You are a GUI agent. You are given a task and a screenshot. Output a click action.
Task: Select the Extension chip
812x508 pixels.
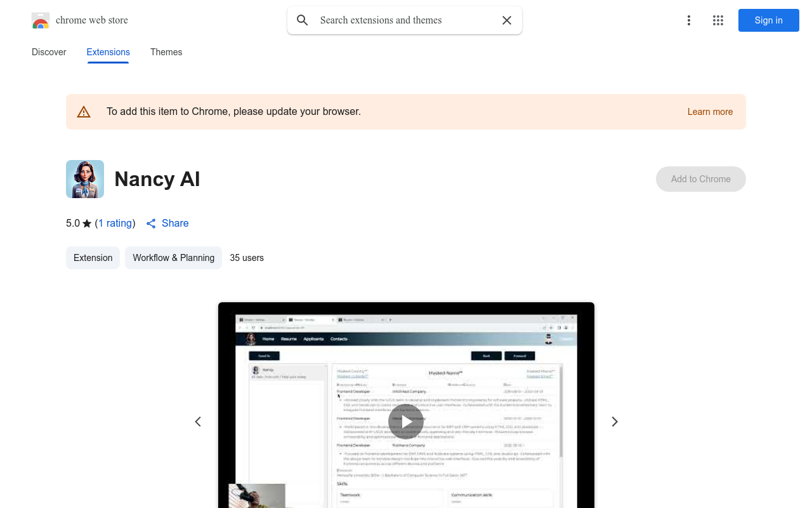pyautogui.click(x=93, y=258)
